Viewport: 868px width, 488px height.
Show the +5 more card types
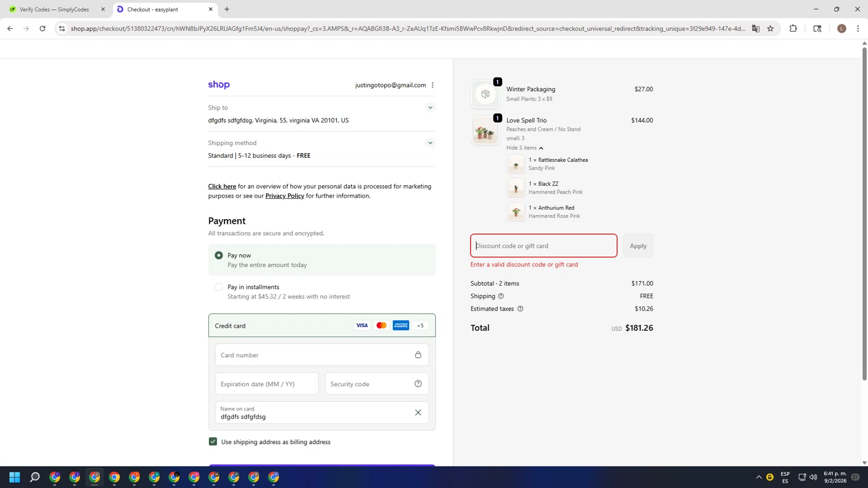click(x=421, y=326)
